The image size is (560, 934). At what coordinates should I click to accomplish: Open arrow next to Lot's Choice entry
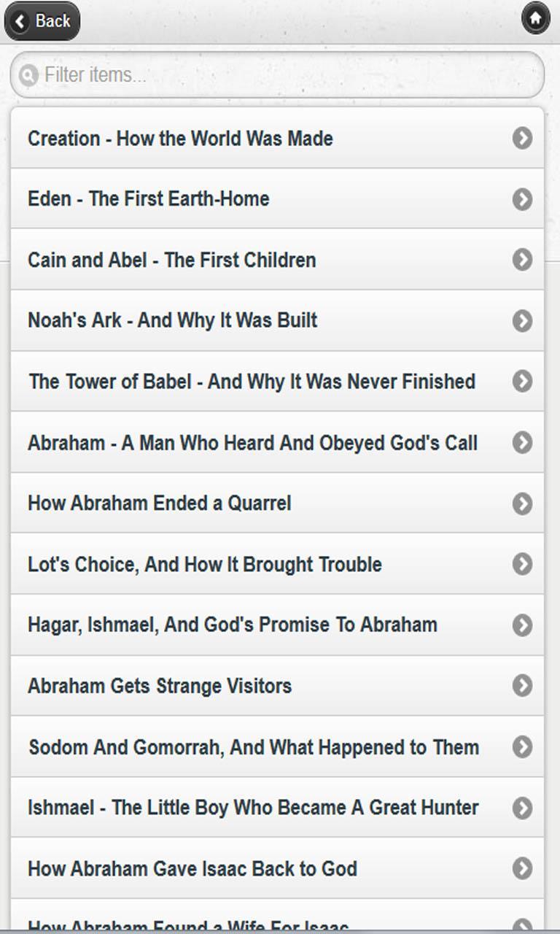[523, 564]
